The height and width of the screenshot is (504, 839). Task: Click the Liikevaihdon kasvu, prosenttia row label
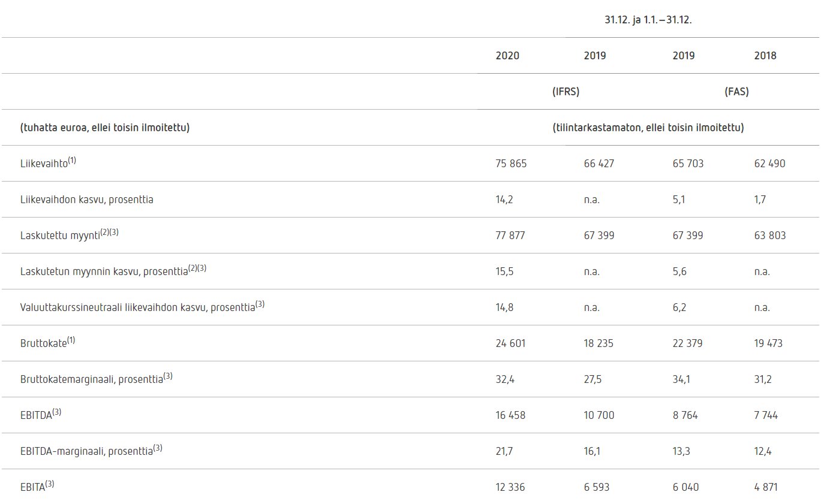point(86,200)
